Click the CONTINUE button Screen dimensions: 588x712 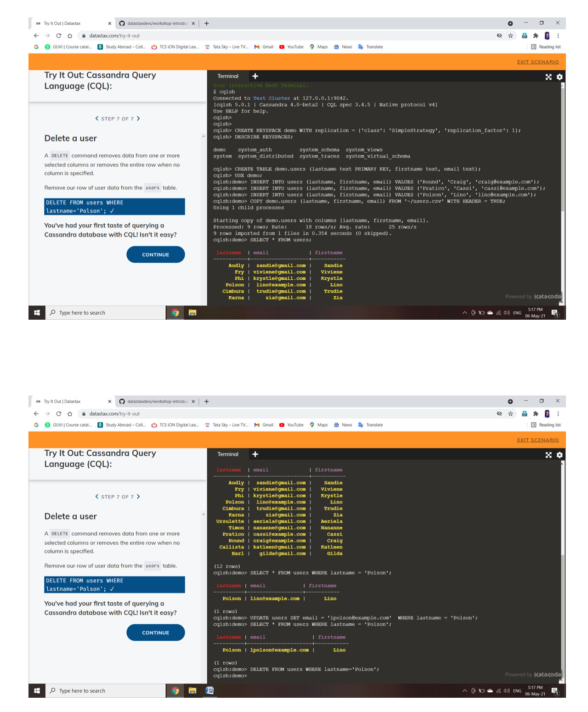pos(156,254)
